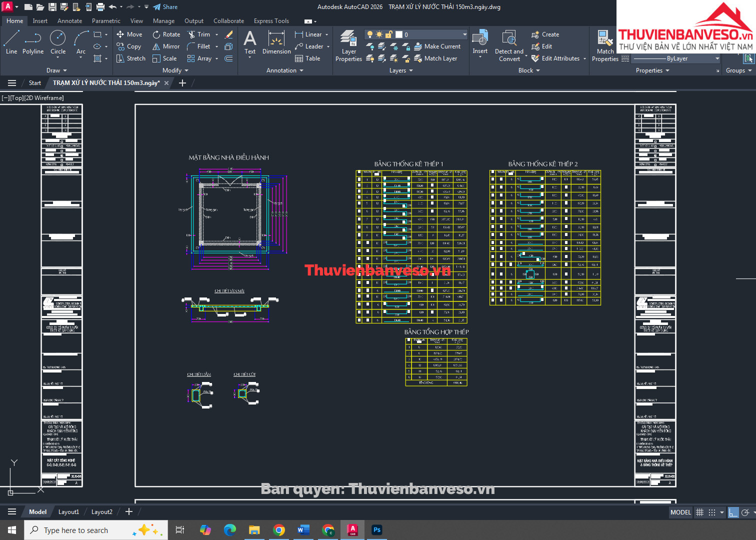
Task: Toggle the drawing grid display
Action: [699, 512]
